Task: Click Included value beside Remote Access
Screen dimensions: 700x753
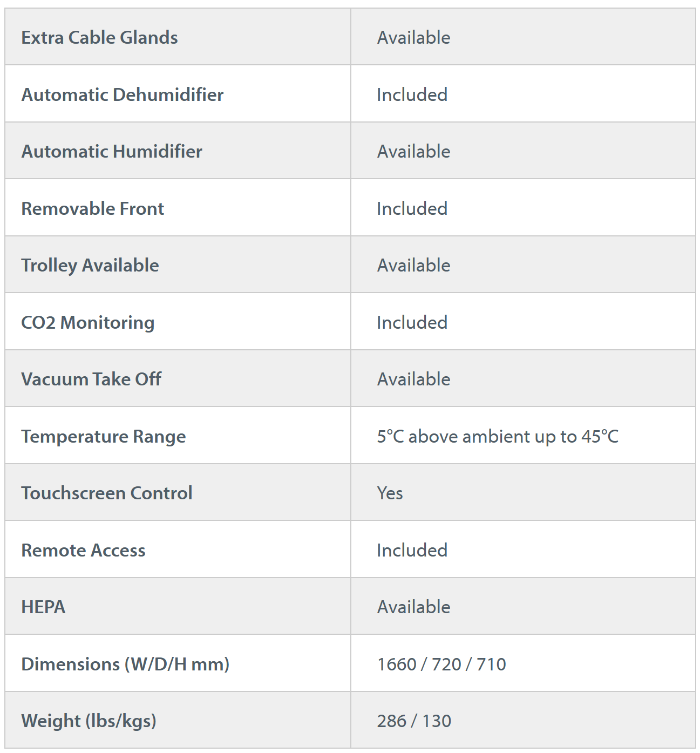Action: (412, 550)
